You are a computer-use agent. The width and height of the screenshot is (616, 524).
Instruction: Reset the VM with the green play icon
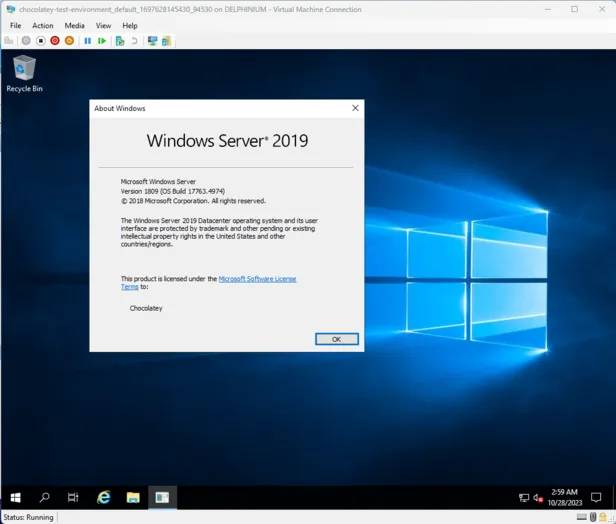coord(102,41)
